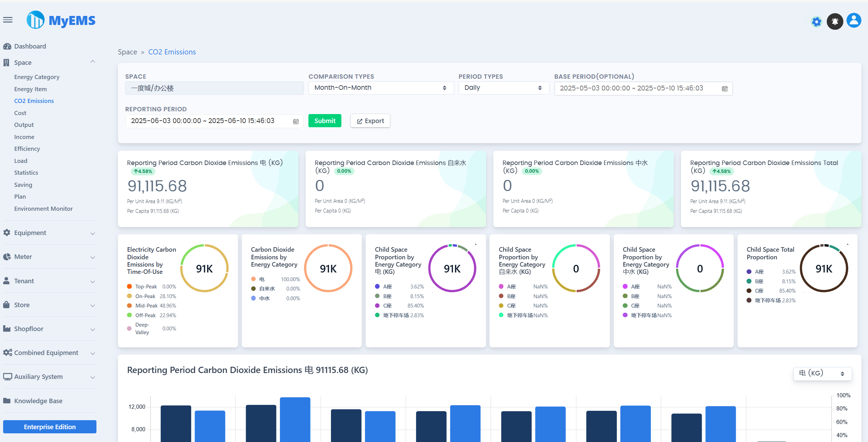
Task: Open the Energy Category menu item
Action: pos(37,77)
